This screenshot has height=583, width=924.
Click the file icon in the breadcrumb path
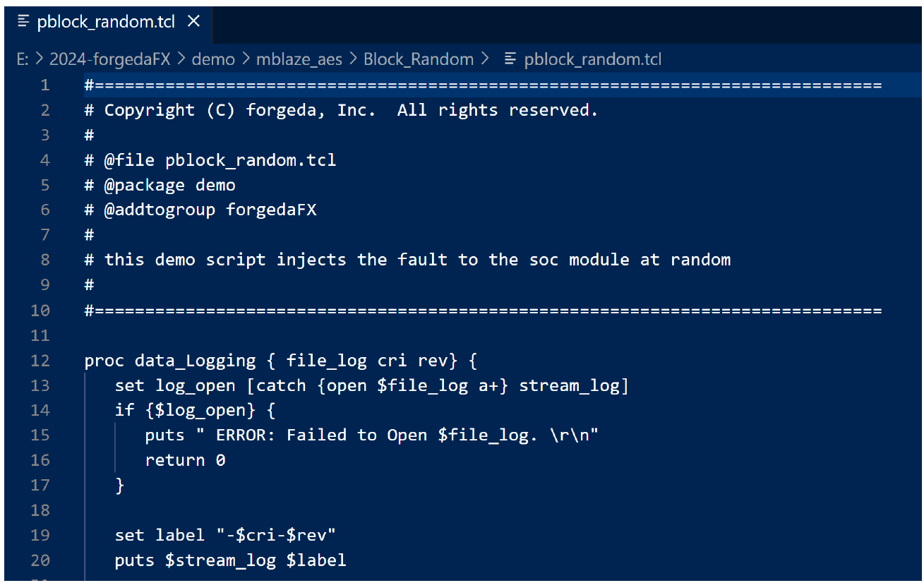[x=510, y=59]
